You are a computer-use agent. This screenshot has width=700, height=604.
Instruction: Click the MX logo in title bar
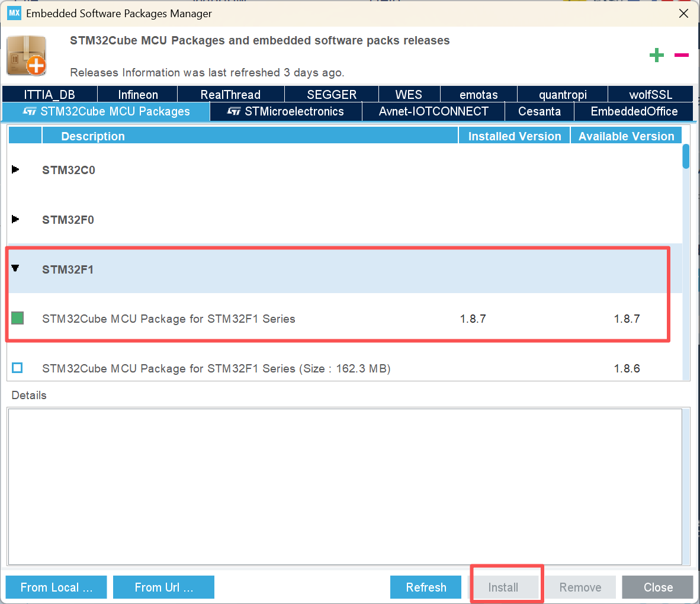[14, 13]
